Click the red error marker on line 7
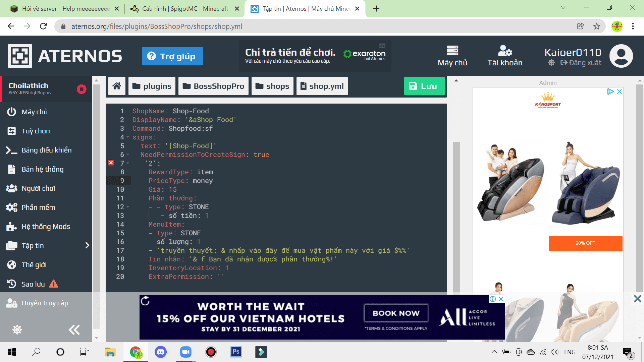644x362 pixels. (x=111, y=163)
